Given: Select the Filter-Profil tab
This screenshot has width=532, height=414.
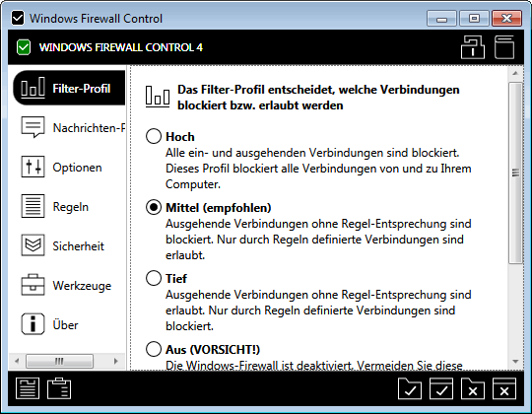Looking at the screenshot, I should (70, 89).
